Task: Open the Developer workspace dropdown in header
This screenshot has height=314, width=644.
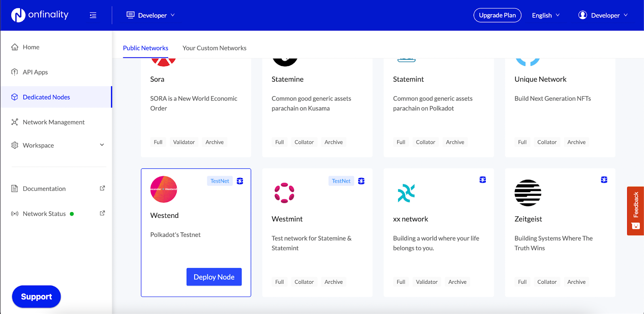Action: tap(151, 15)
